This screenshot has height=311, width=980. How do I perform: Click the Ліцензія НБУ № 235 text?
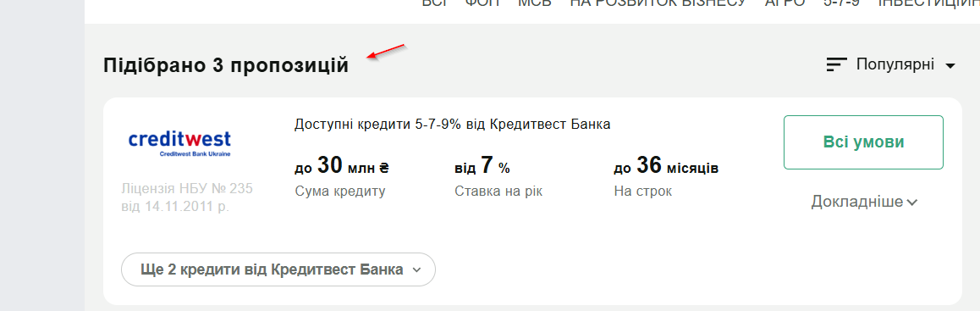pyautogui.click(x=187, y=189)
